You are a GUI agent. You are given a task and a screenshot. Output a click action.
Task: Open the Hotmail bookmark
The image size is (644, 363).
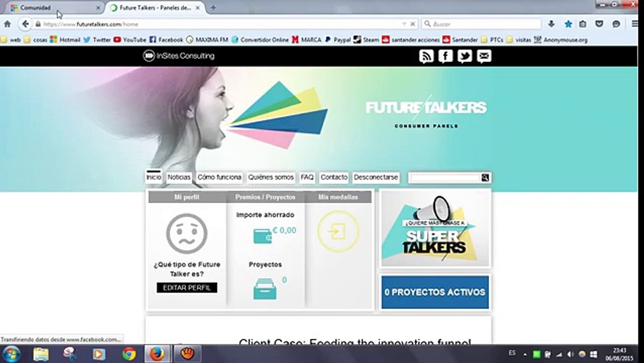pyautogui.click(x=65, y=39)
